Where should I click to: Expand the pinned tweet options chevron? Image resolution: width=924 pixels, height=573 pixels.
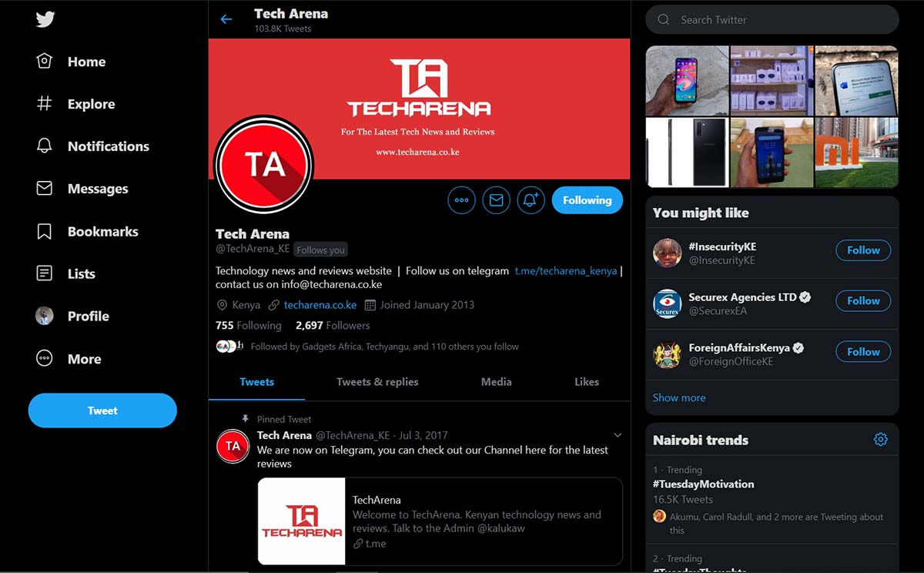coord(618,435)
